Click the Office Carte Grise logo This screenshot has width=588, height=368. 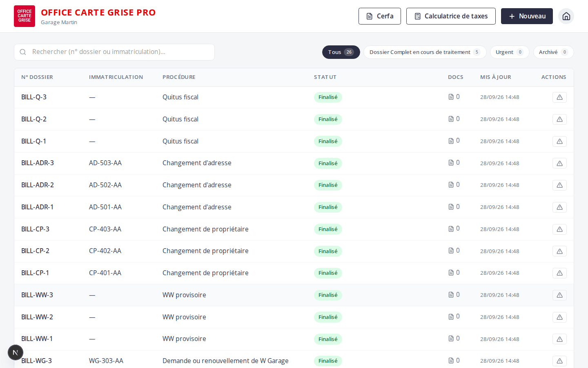[x=24, y=16]
